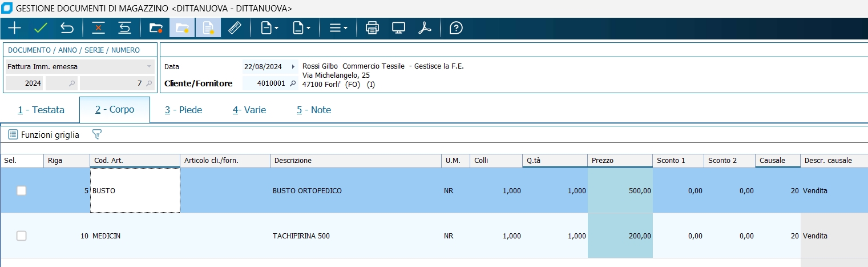Image resolution: width=868 pixels, height=267 pixels.
Task: Click the search magnifier in the serie field
Action: tap(72, 83)
